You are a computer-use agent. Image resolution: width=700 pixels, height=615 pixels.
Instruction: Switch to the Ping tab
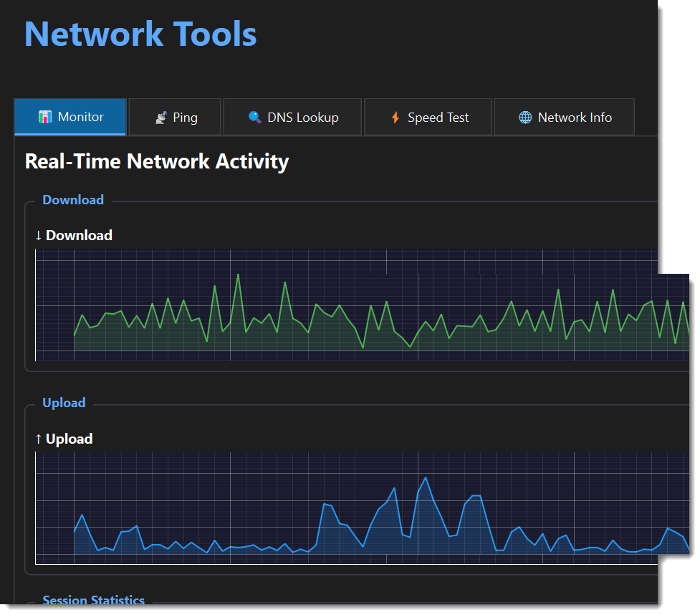(175, 117)
